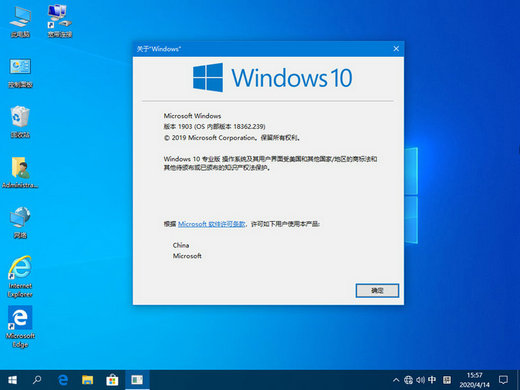
Task: Open the Action Center notifications icon
Action: [x=503, y=380]
